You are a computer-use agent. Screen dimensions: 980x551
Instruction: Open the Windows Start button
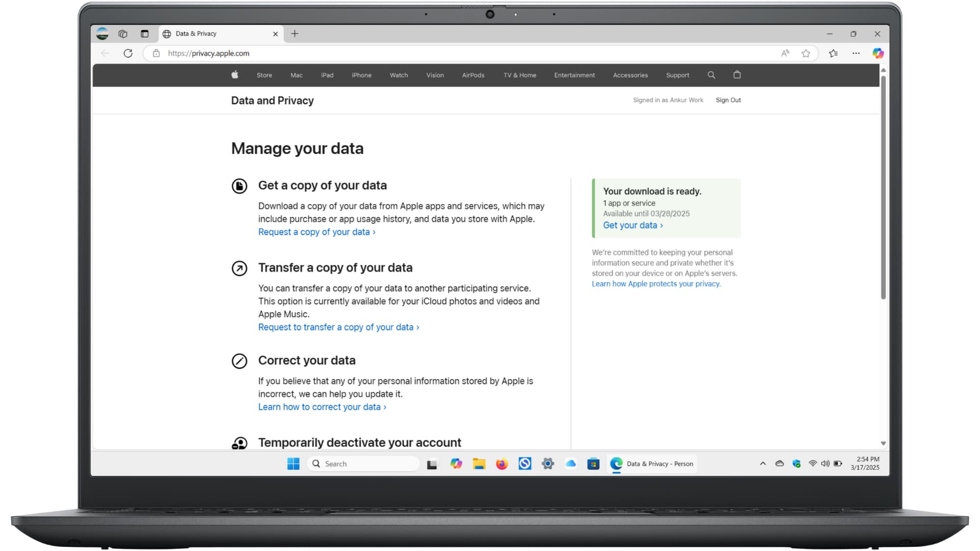[293, 464]
